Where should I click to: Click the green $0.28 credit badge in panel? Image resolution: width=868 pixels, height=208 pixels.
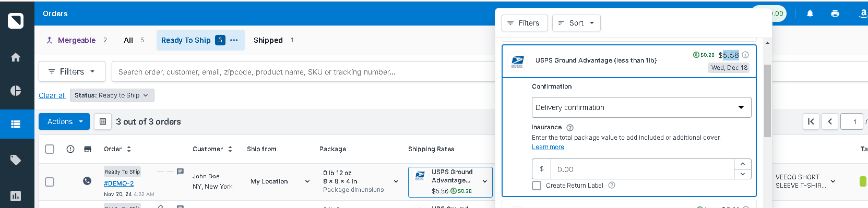(704, 55)
